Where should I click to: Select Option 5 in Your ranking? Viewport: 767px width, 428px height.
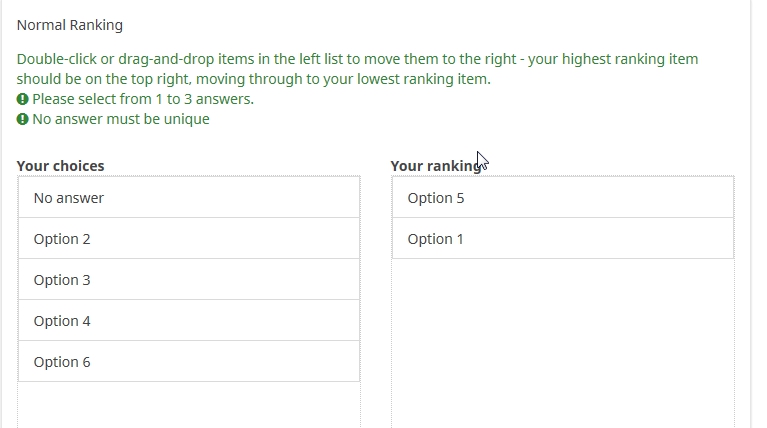click(563, 198)
